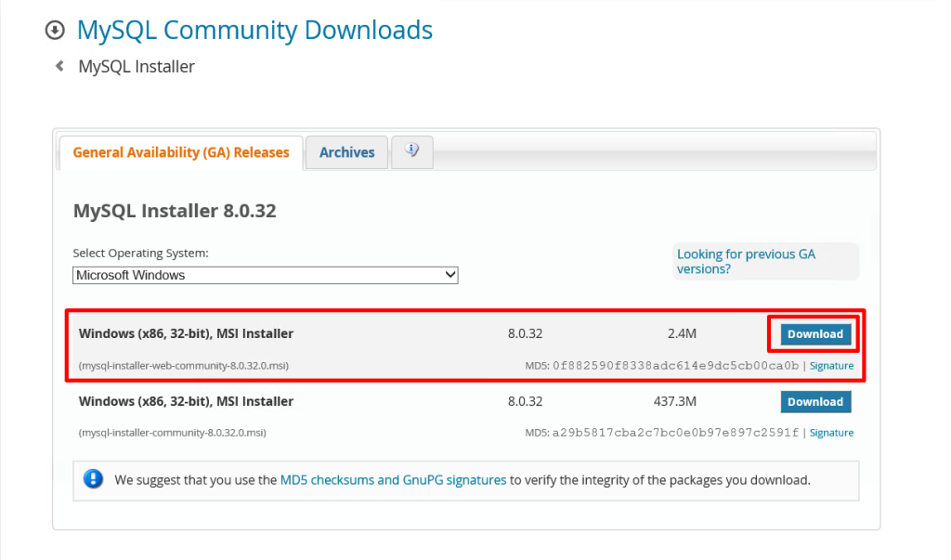Select filename mysql-installer-web-community-8.0.32.0.msi

tap(184, 366)
